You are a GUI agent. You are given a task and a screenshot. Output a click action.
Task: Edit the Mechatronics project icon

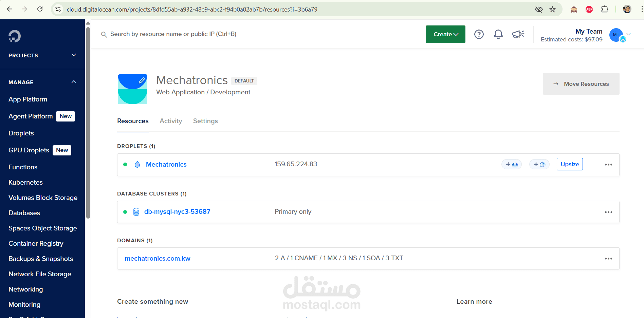[x=142, y=80]
